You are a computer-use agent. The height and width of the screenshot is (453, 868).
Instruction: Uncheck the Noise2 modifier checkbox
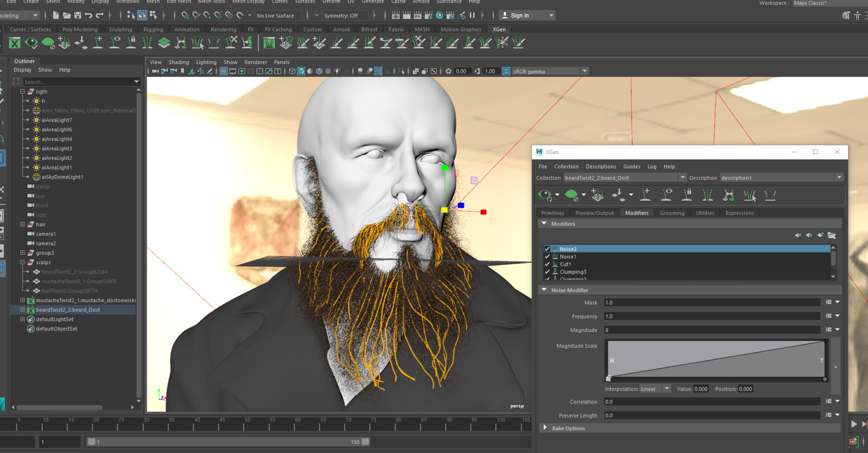[x=547, y=248]
